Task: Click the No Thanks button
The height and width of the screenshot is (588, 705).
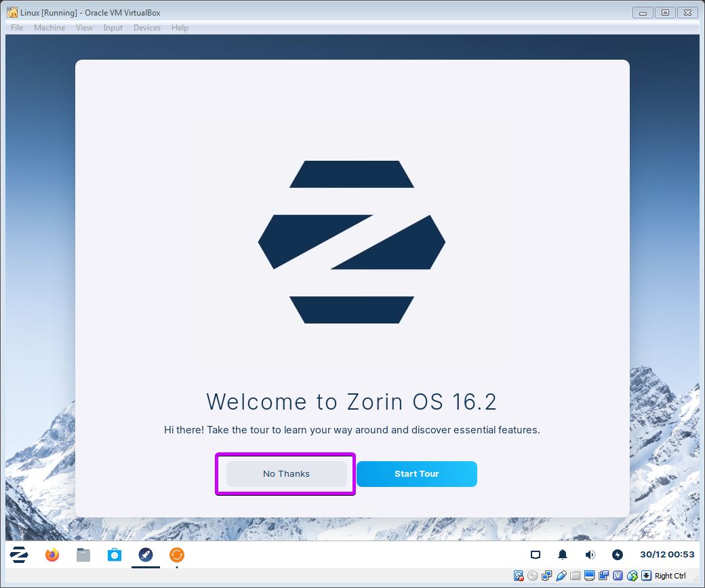Action: (286, 474)
